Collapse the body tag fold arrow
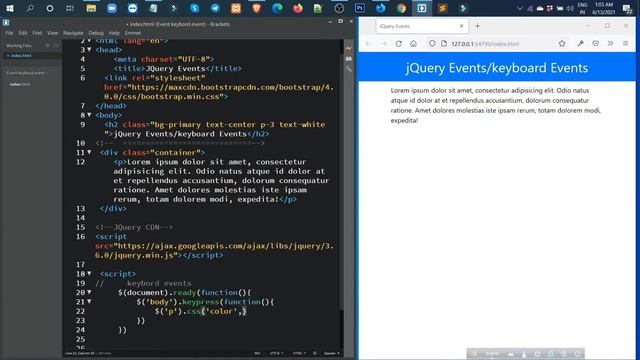The image size is (640, 360). click(x=89, y=115)
